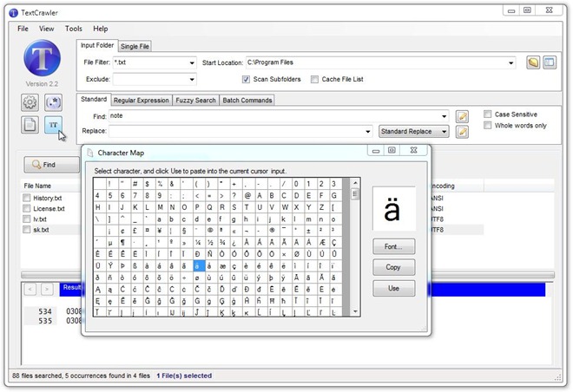573x392 pixels.
Task: Expand the Start Location dropdown
Action: [510, 62]
